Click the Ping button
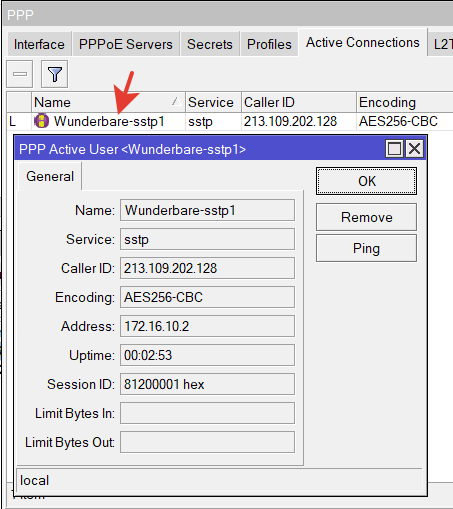 [366, 248]
